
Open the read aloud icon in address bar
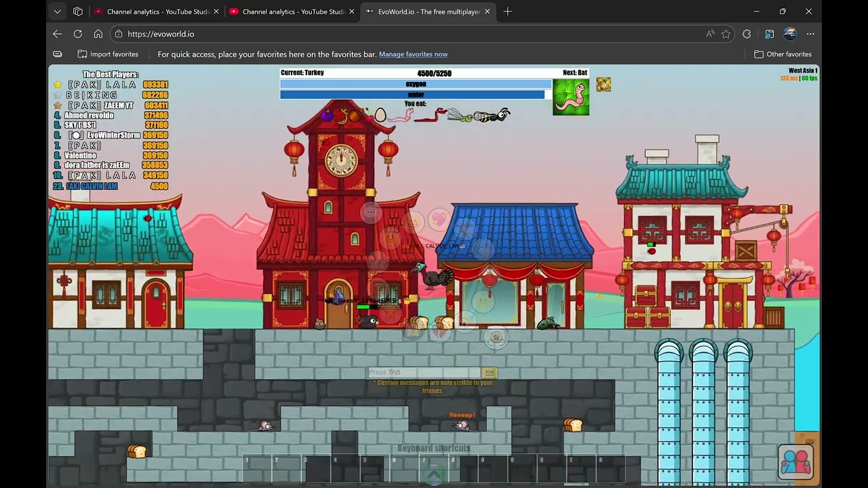click(x=710, y=34)
